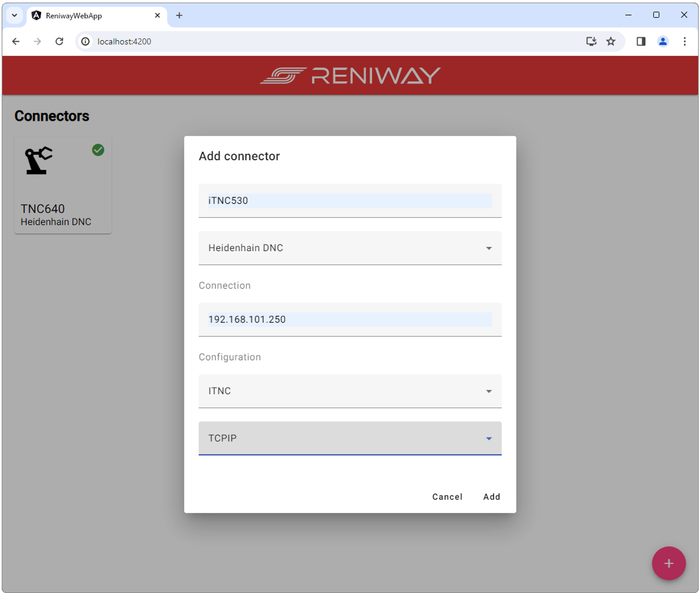Viewport: 700px width, 593px height.
Task: Click the install app icon in address bar
Action: 591,41
